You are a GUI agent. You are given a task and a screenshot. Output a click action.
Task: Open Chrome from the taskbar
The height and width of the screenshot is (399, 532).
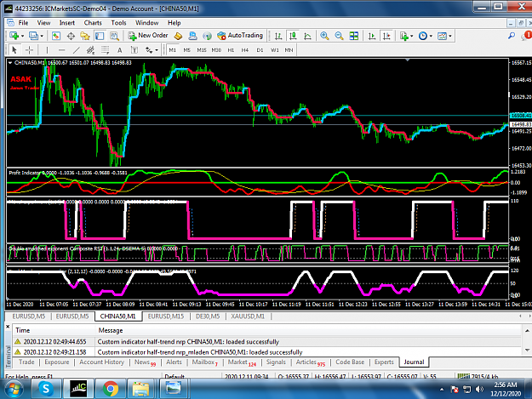(x=111, y=389)
